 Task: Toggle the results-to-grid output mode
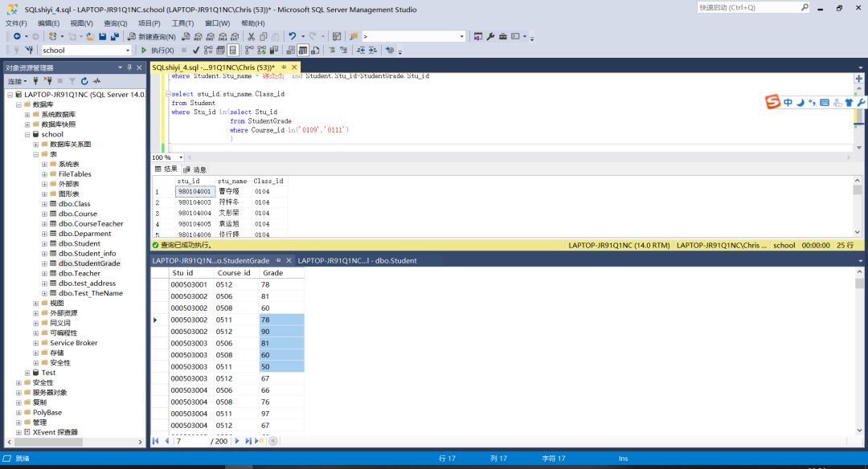tap(303, 51)
